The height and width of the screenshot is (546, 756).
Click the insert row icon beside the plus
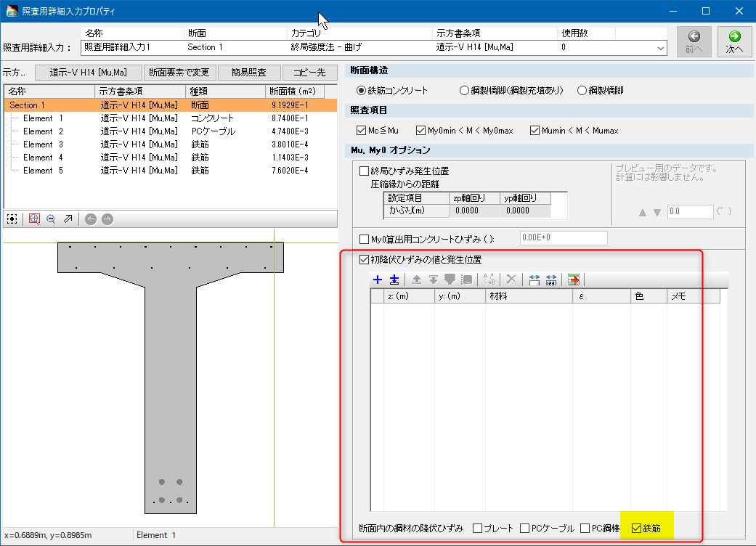pyautogui.click(x=394, y=280)
